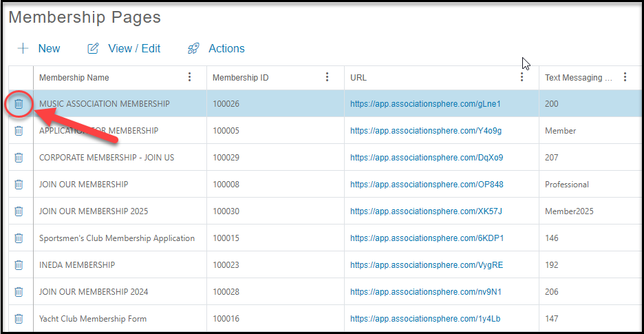Follow the link ending in 1y4Lb
The image size is (644, 334).
click(425, 319)
